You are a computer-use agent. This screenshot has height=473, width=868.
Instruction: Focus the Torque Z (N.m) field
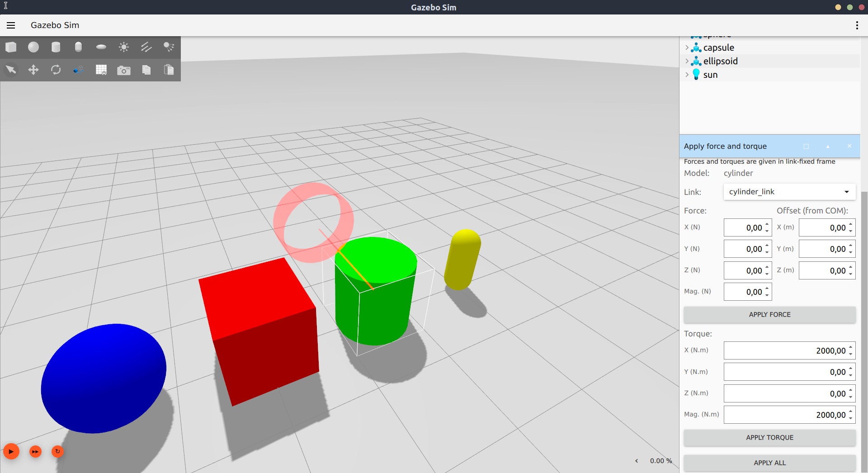789,393
